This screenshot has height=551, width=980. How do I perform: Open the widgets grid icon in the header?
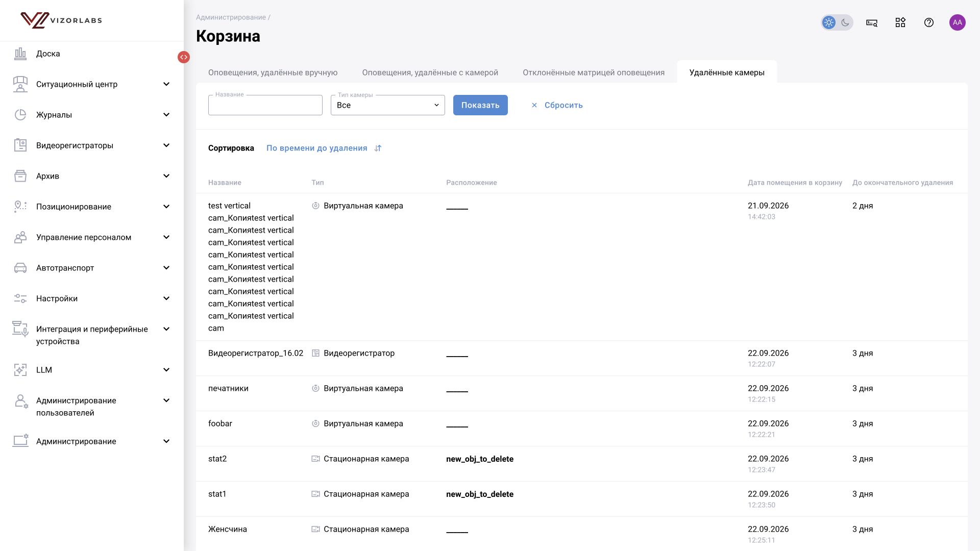pos(900,22)
